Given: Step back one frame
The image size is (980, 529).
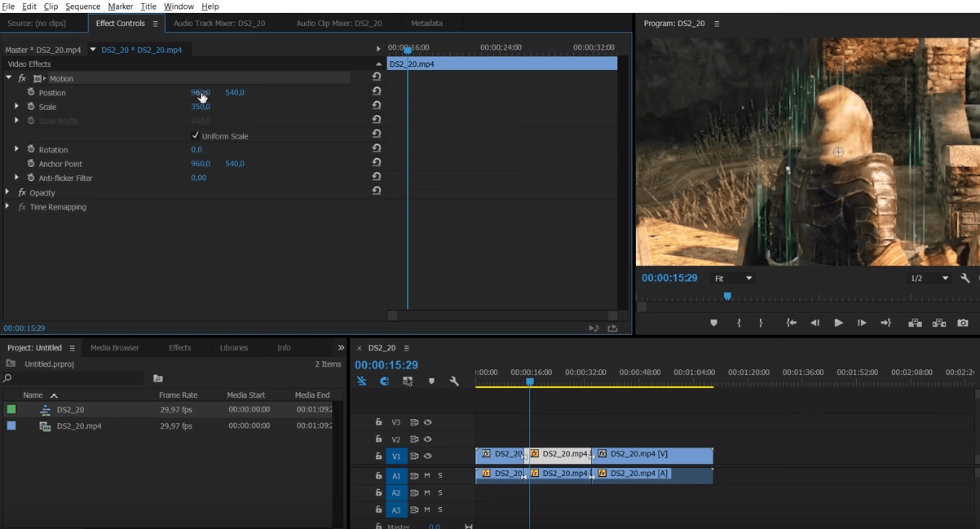Looking at the screenshot, I should pyautogui.click(x=814, y=323).
